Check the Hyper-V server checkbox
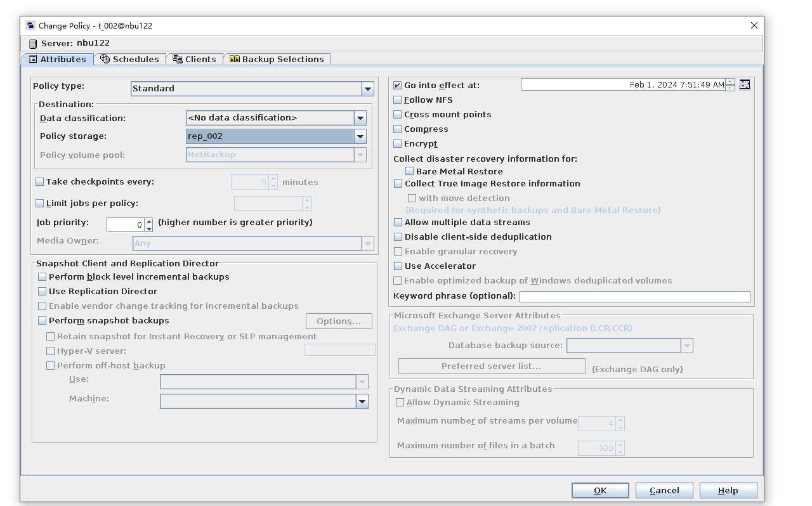 click(51, 351)
